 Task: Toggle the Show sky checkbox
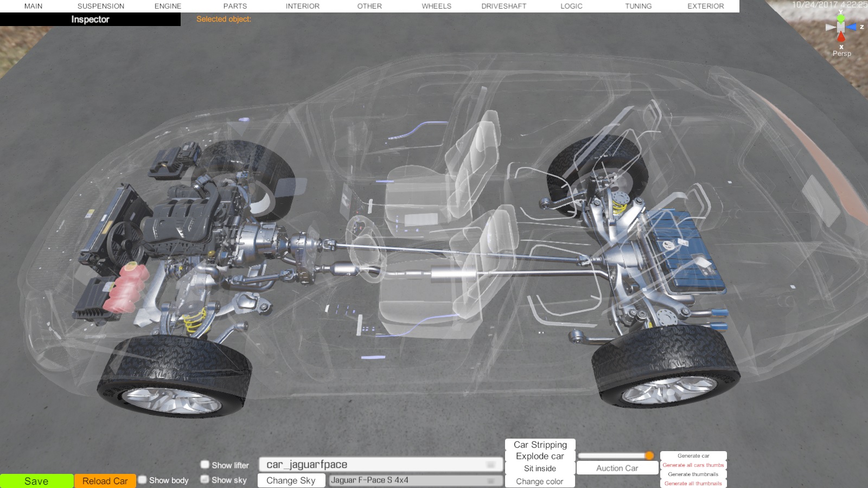(205, 479)
